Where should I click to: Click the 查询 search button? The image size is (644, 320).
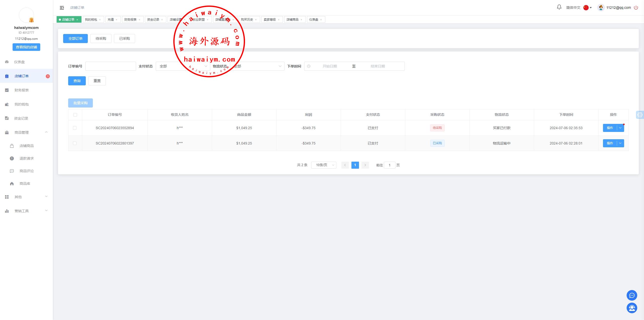[x=77, y=81]
